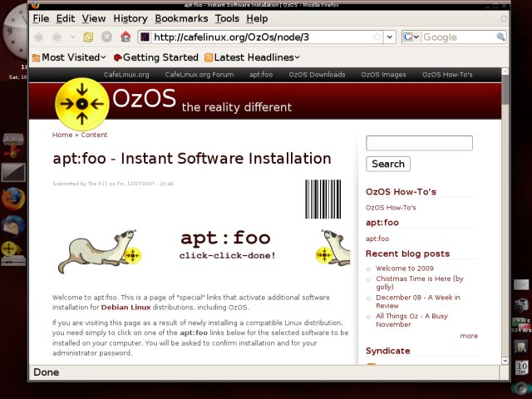The image size is (532, 399).
Task: Bookmark this page with the star icon
Action: [x=377, y=37]
